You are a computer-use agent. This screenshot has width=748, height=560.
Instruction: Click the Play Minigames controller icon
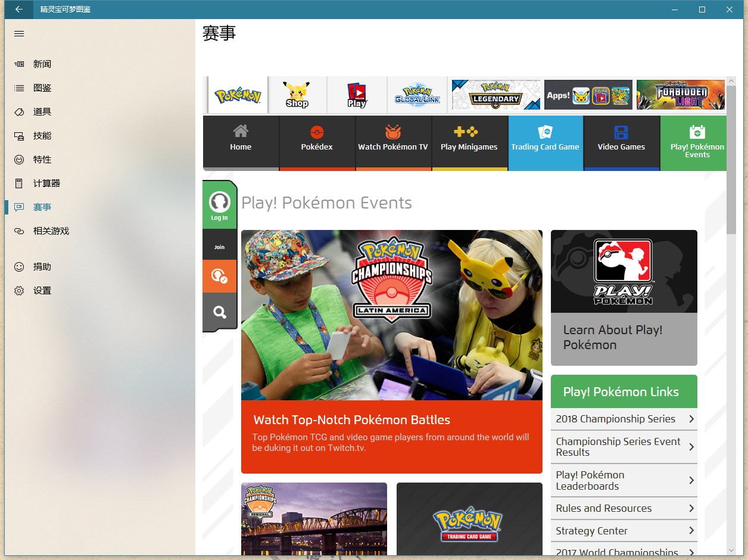(466, 131)
